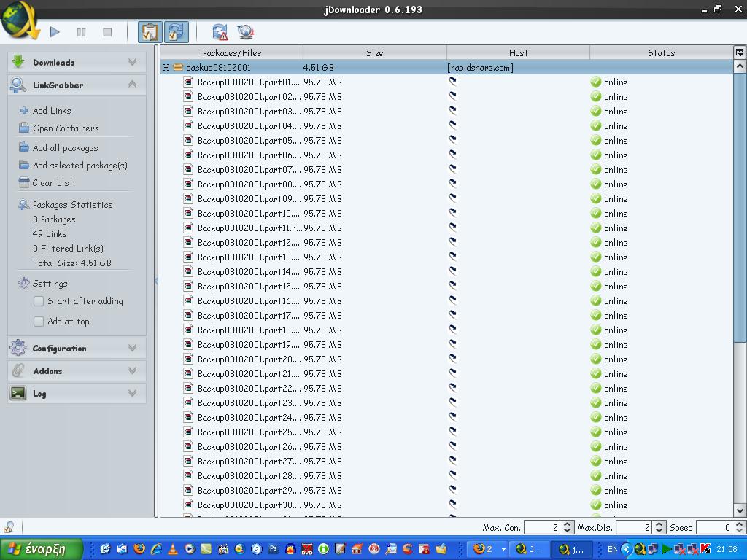Image resolution: width=747 pixels, height=560 pixels.
Task: Sort by Size column header
Action: [374, 52]
